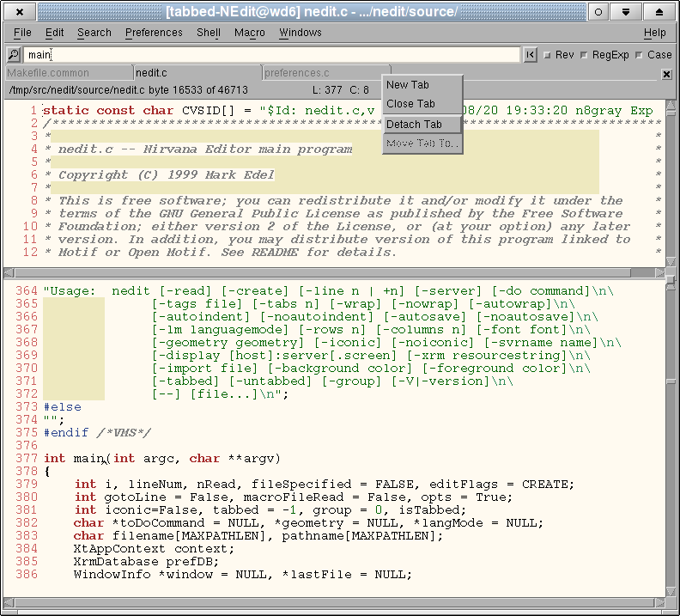The width and height of the screenshot is (680, 616).
Task: Select New Tab in popup menu
Action: point(408,85)
